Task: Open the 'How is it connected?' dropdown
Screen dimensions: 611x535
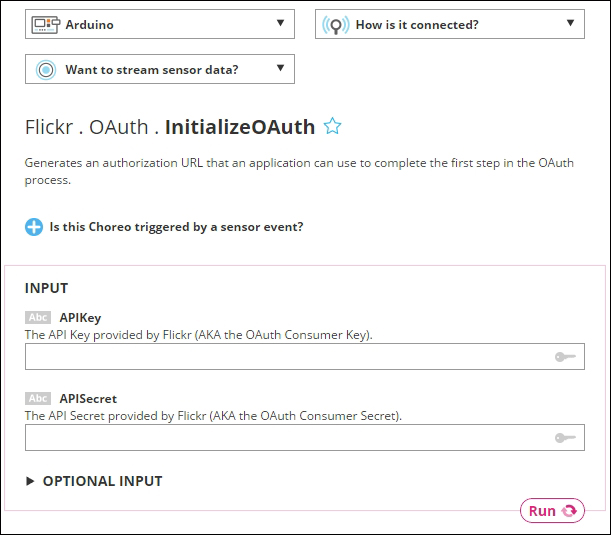Action: 450,24
